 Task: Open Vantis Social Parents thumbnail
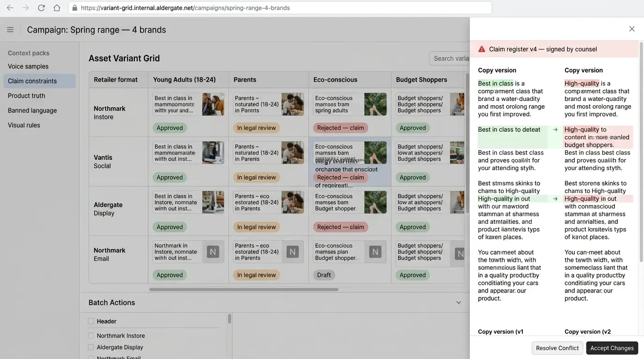coord(293,153)
